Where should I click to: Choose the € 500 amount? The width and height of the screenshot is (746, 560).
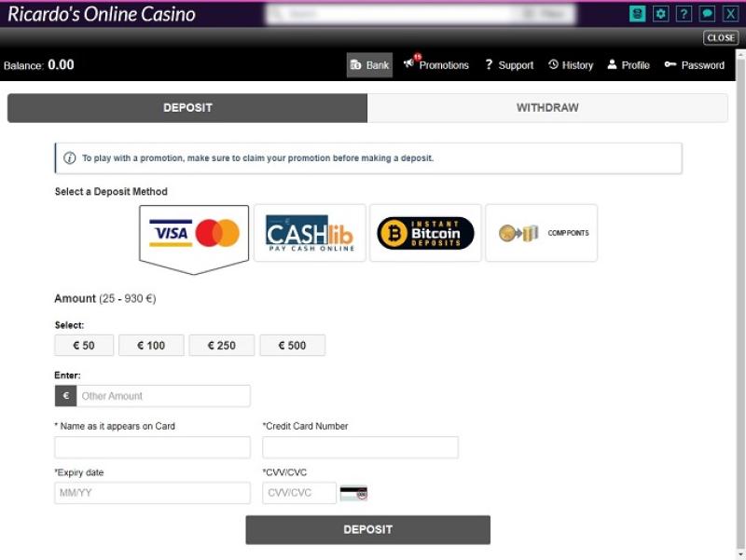tap(293, 346)
